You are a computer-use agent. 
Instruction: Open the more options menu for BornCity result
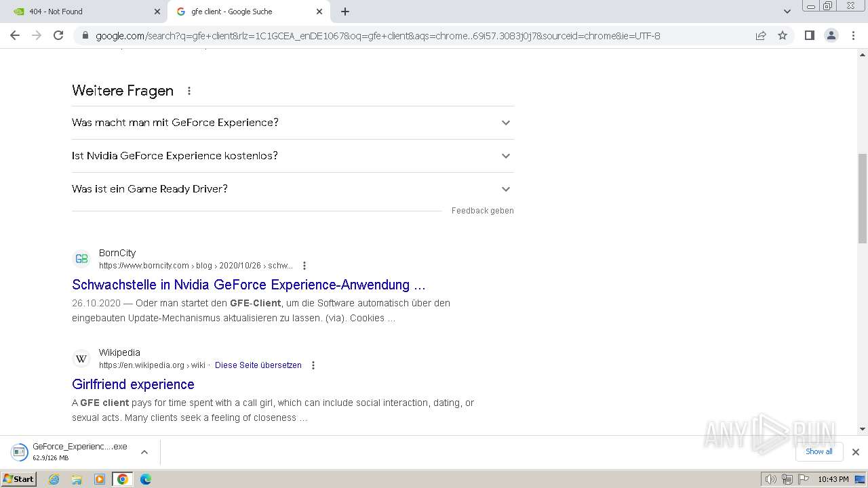tap(304, 266)
